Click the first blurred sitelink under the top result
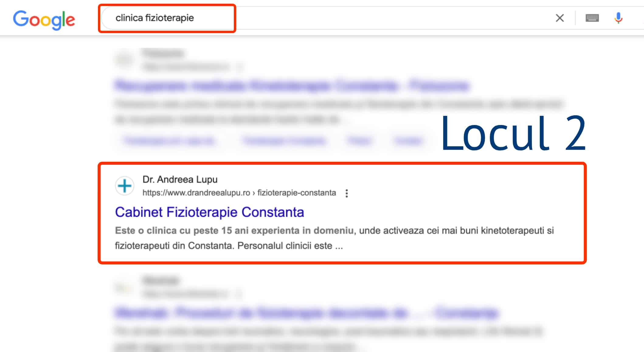Screen dimensions: 644x352 [x=169, y=141]
